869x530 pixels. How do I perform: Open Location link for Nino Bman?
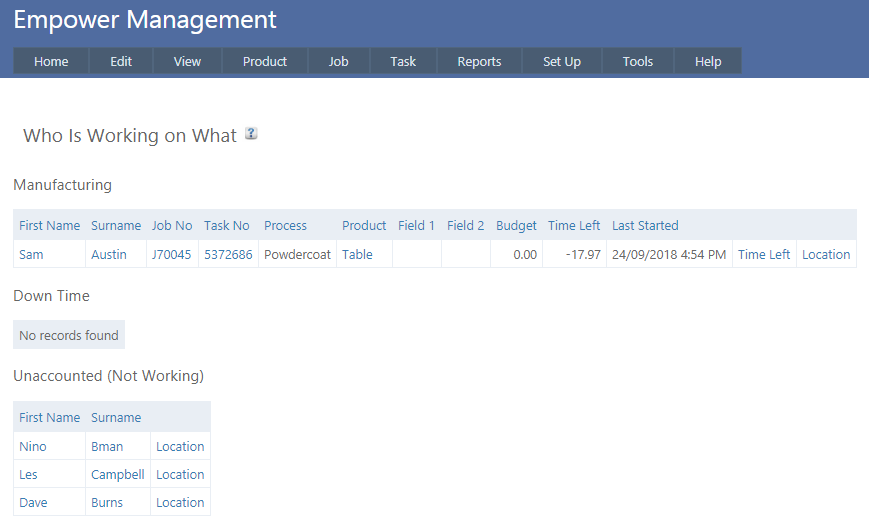coord(180,447)
